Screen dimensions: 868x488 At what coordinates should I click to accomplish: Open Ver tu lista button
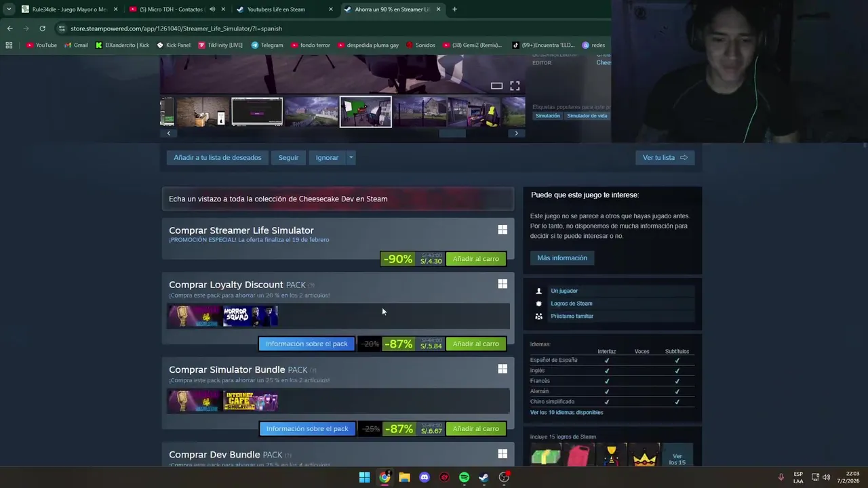click(x=665, y=158)
